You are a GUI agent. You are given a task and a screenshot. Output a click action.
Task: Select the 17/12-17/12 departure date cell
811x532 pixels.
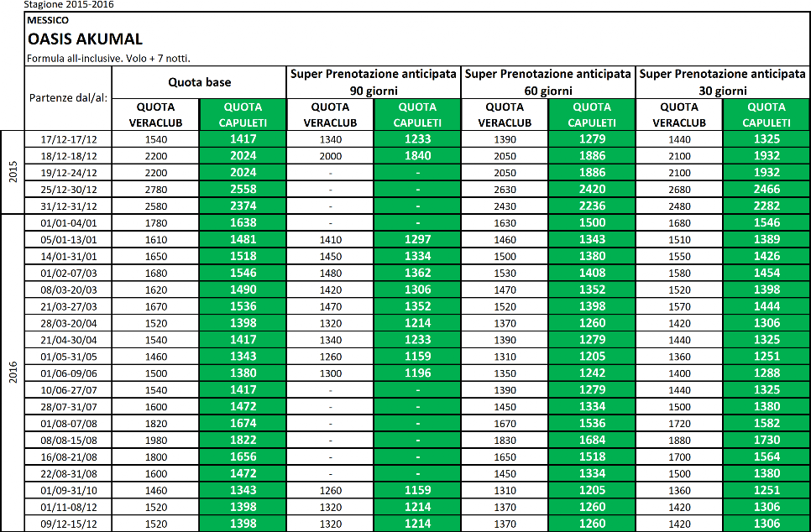68,139
